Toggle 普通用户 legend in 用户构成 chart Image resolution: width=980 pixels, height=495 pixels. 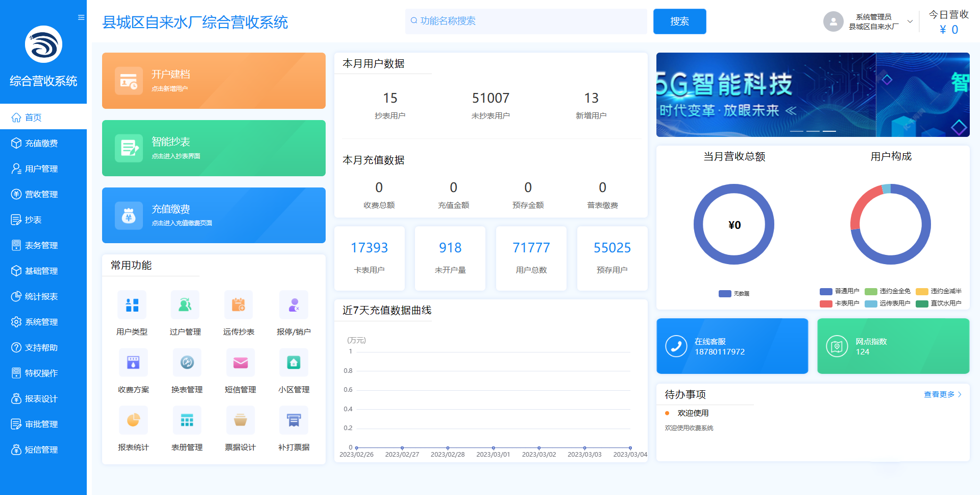coord(839,291)
